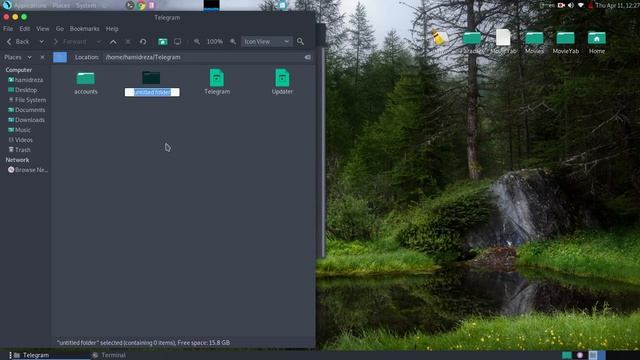
Task: Open Downloads in the sidebar
Action: [27, 120]
